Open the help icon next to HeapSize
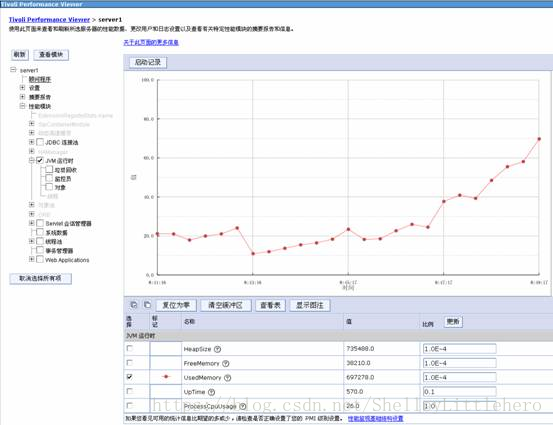Screen dimensions: 553x425 218,349
